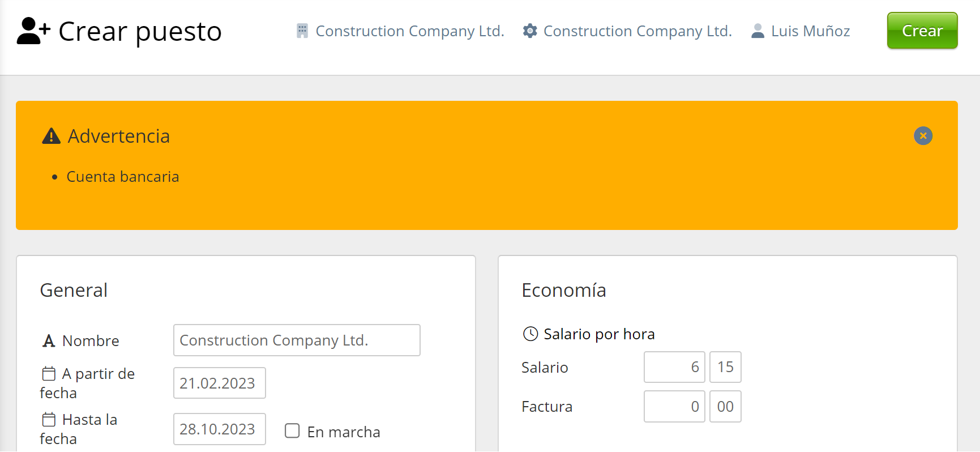Screen dimensions: 980x452
Task: Click the calendar icon beside Hasta la fecha
Action: click(x=49, y=420)
